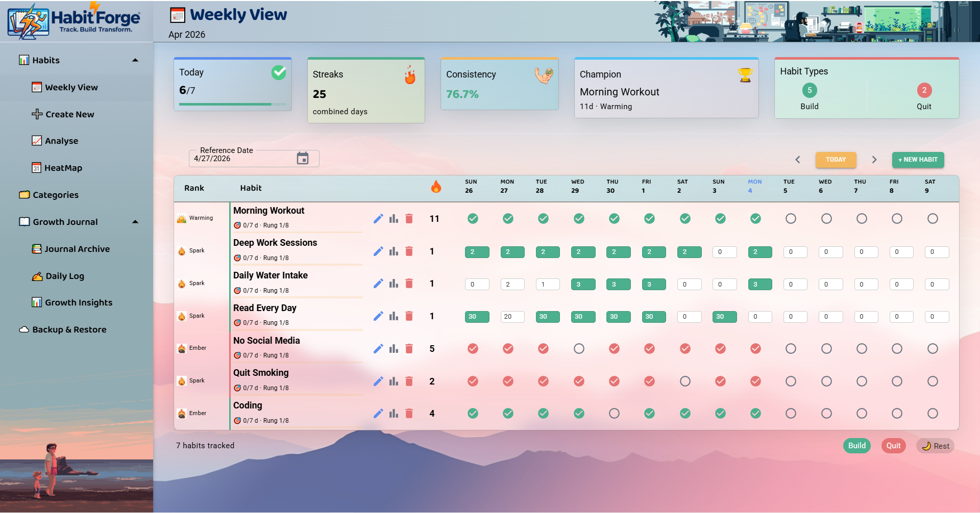Edit Daily Water Intake value 1 on Tue 28
The image size is (980, 513).
(547, 285)
